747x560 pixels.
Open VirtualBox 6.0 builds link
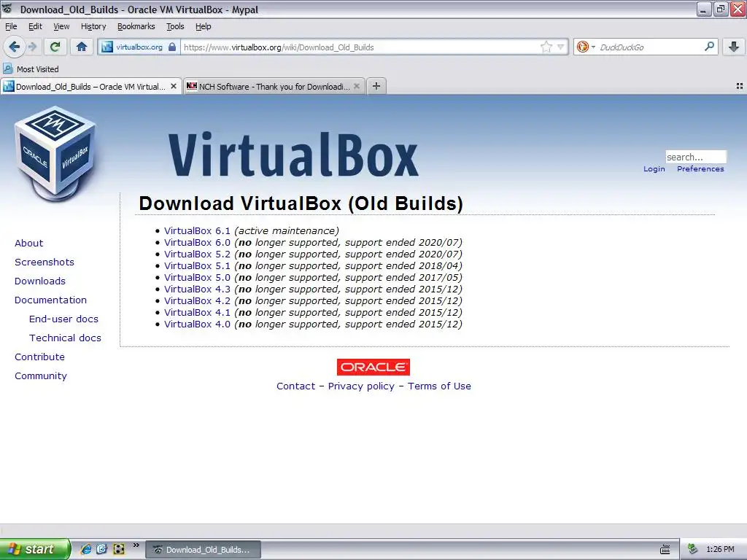pyautogui.click(x=197, y=242)
